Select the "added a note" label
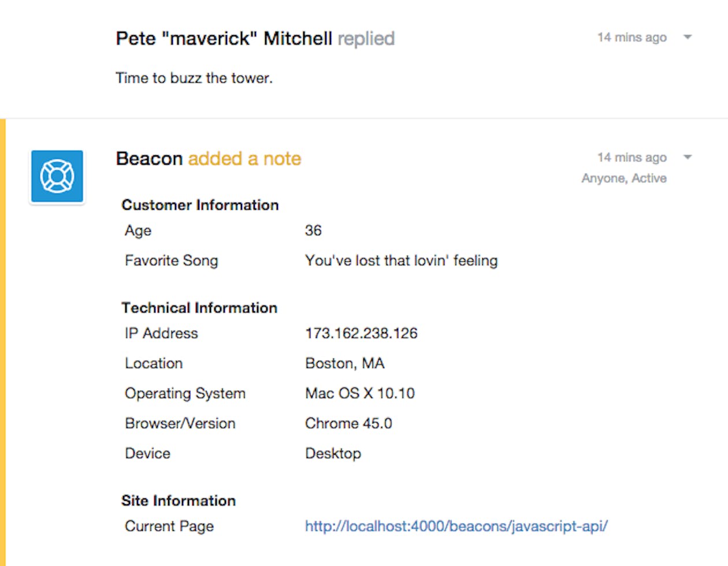Image resolution: width=728 pixels, height=566 pixels. pos(244,158)
